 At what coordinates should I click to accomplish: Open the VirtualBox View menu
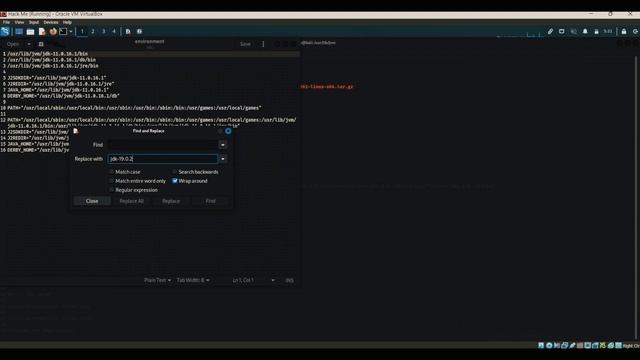tap(19, 22)
